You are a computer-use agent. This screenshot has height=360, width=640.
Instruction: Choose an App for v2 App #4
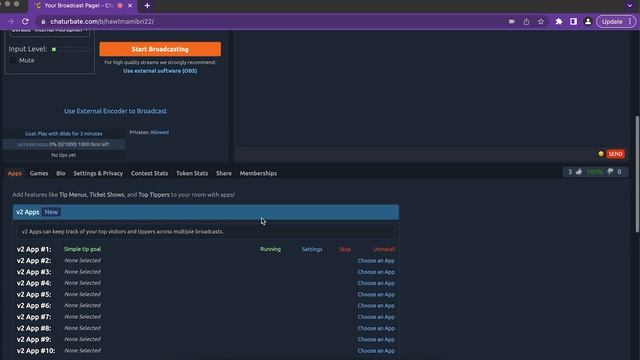coord(376,283)
